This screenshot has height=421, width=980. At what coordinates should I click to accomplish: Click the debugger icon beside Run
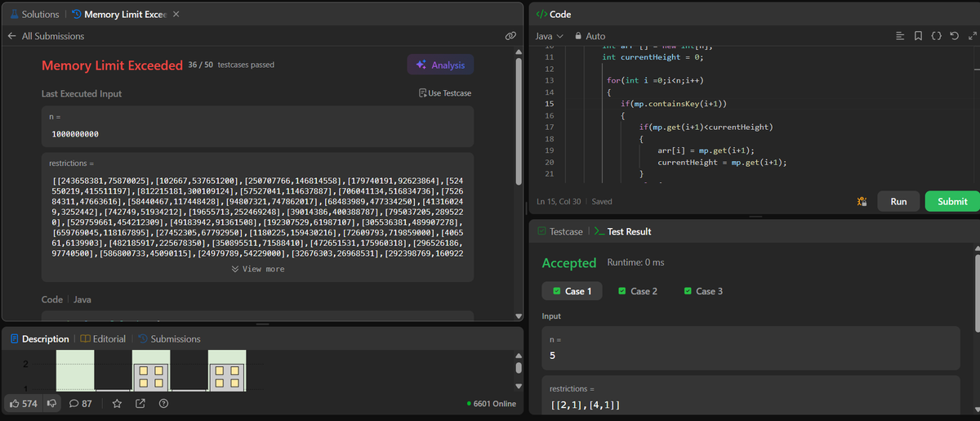tap(862, 201)
